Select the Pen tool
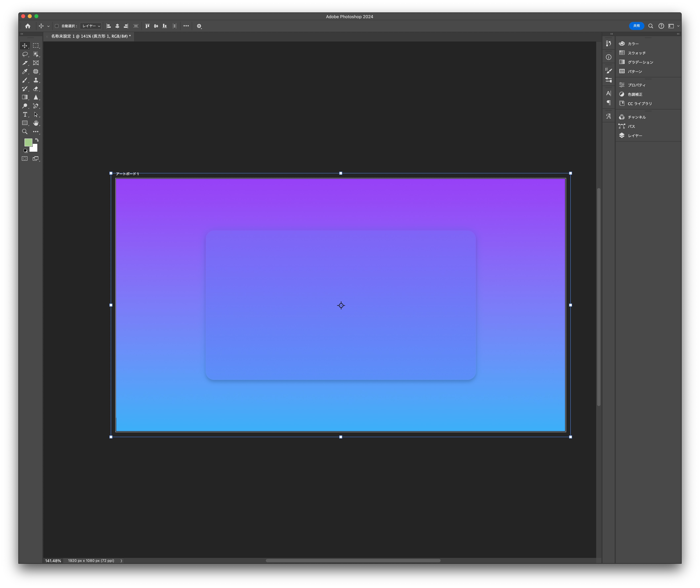700x588 pixels. (36, 106)
